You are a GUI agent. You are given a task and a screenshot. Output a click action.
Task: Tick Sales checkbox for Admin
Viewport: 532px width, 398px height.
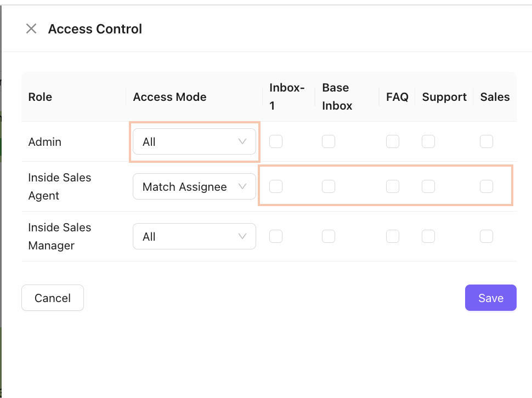486,141
